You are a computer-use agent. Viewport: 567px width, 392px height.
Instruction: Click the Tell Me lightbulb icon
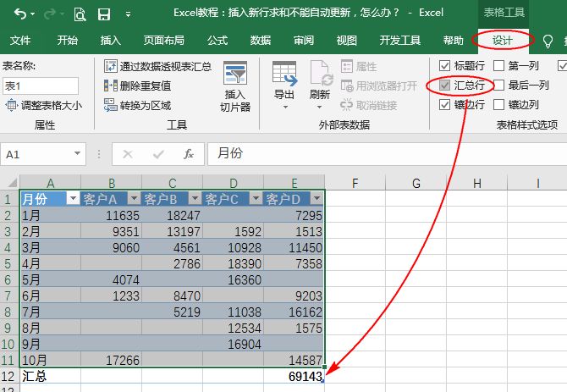548,41
